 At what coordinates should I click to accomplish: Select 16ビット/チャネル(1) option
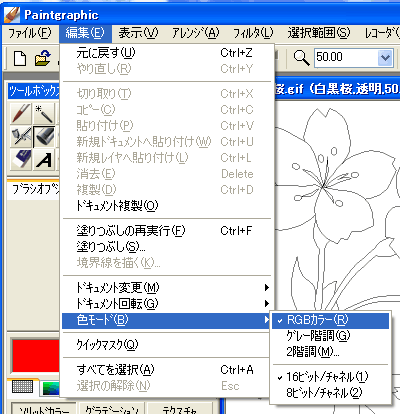pyautogui.click(x=330, y=377)
